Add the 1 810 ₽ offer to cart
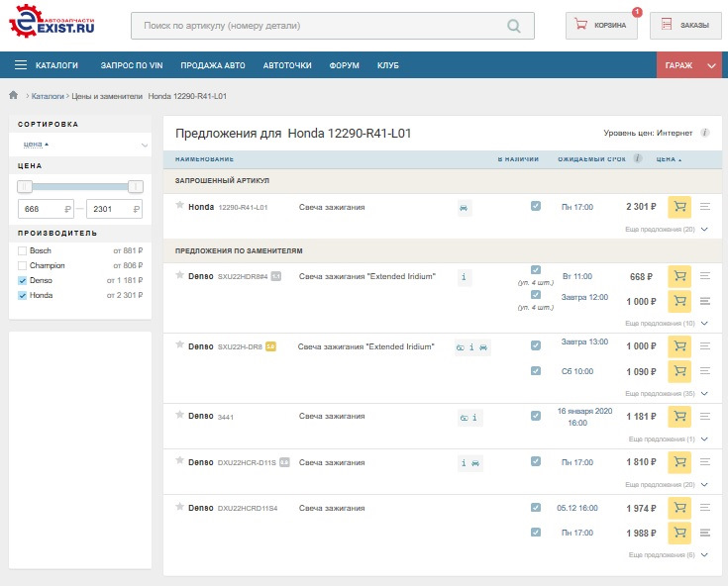The height and width of the screenshot is (586, 728). click(679, 461)
